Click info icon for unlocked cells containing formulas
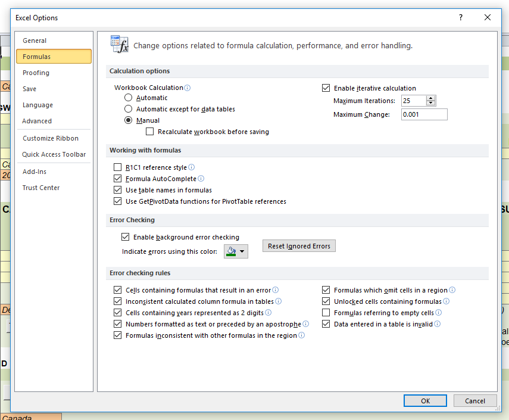509x420 pixels. coord(446,301)
